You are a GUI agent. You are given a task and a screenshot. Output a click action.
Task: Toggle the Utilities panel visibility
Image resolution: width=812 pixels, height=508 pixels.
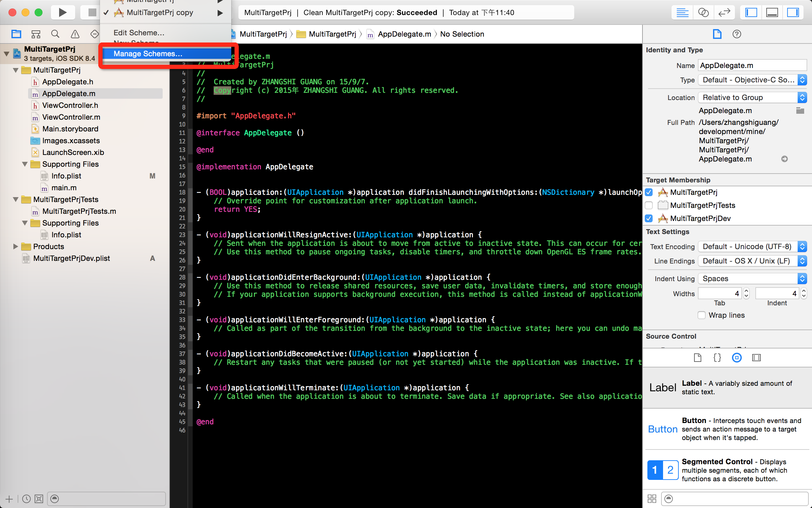point(793,13)
